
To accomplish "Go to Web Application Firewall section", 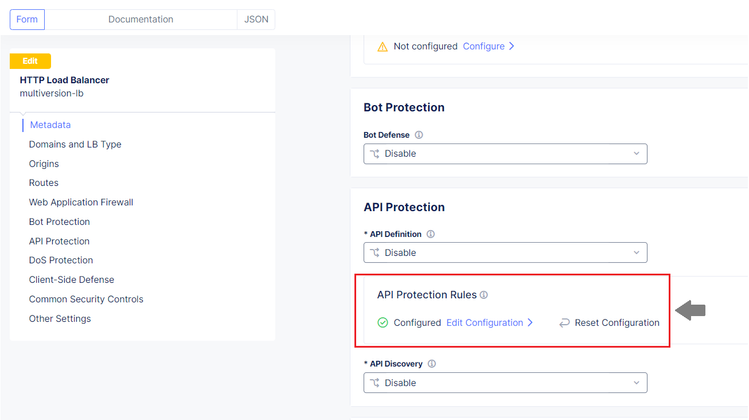I will pos(81,202).
